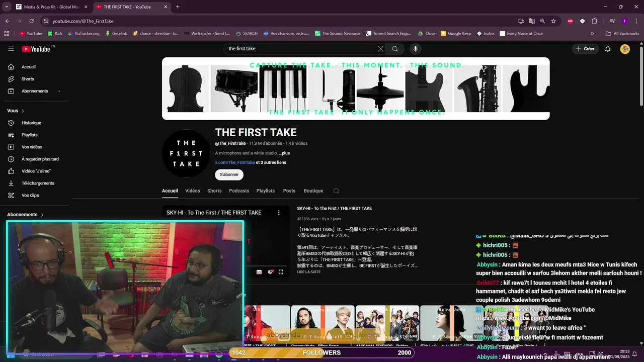Open the SKY-HI video title link
Viewport: 644px width, 362px height.
335,209
